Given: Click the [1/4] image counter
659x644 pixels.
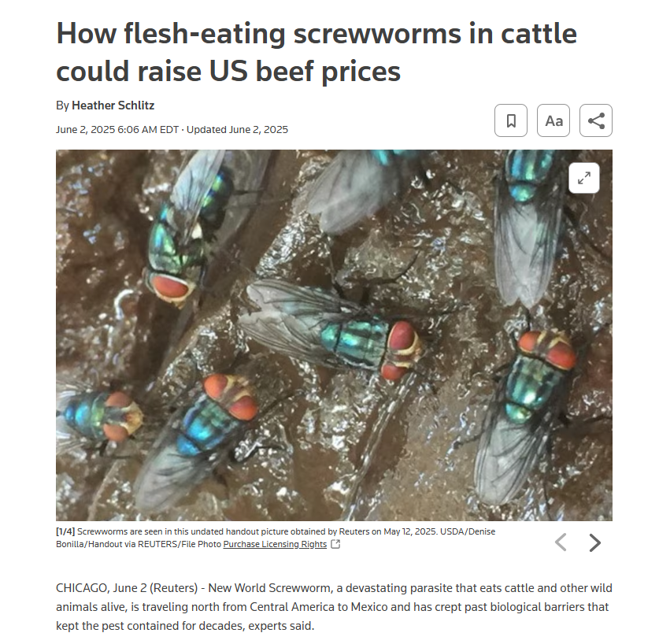Looking at the screenshot, I should click(x=65, y=531).
